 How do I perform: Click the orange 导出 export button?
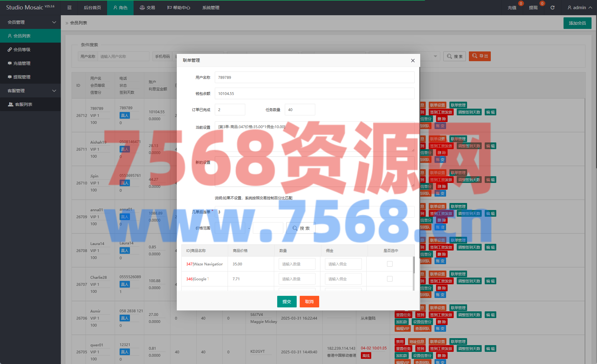tap(480, 56)
